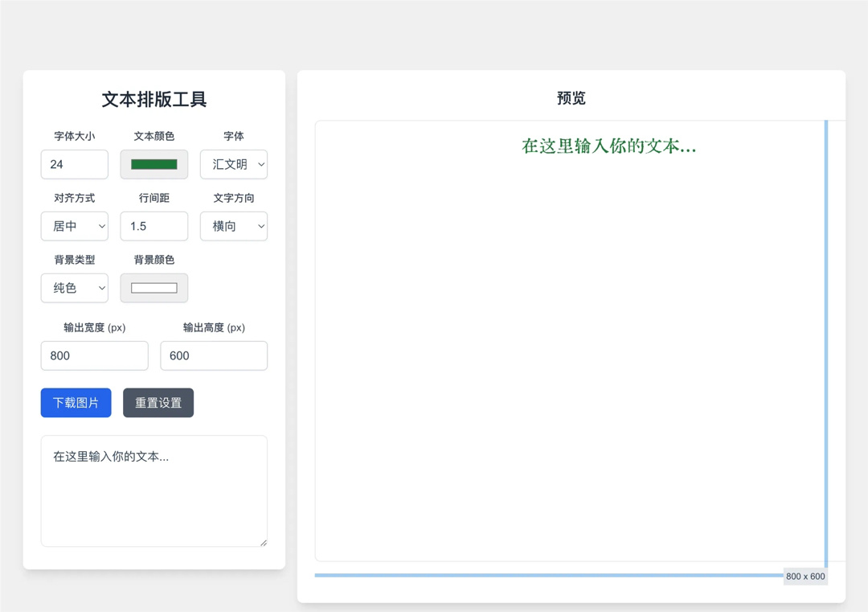Click the font size field showing 24
This screenshot has width=868, height=612.
click(74, 165)
